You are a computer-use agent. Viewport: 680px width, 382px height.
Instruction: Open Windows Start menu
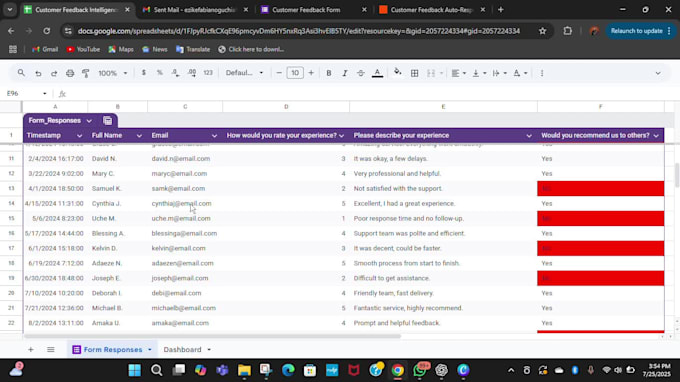click(134, 370)
